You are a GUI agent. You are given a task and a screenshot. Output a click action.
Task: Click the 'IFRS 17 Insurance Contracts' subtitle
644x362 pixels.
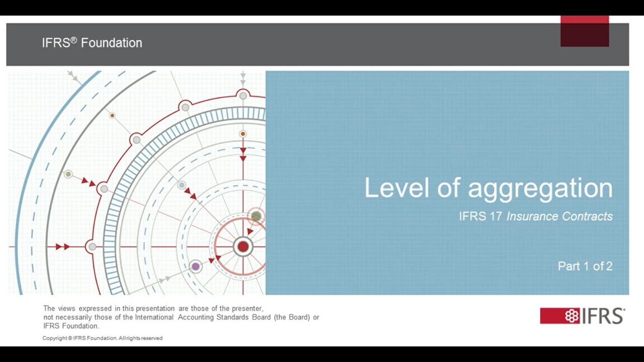(535, 216)
